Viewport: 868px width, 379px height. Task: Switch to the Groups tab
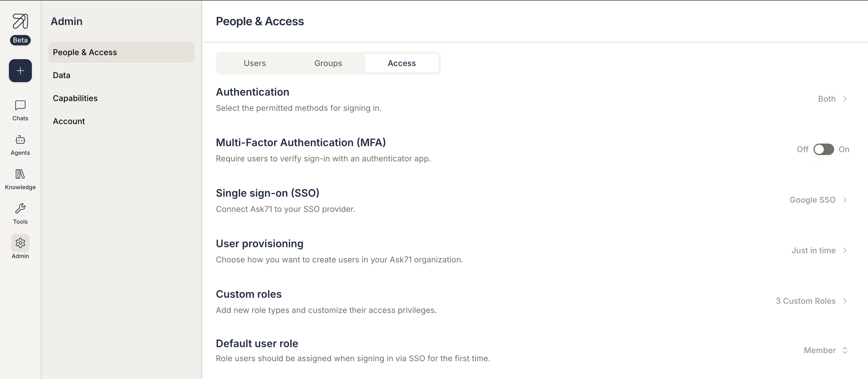click(328, 63)
